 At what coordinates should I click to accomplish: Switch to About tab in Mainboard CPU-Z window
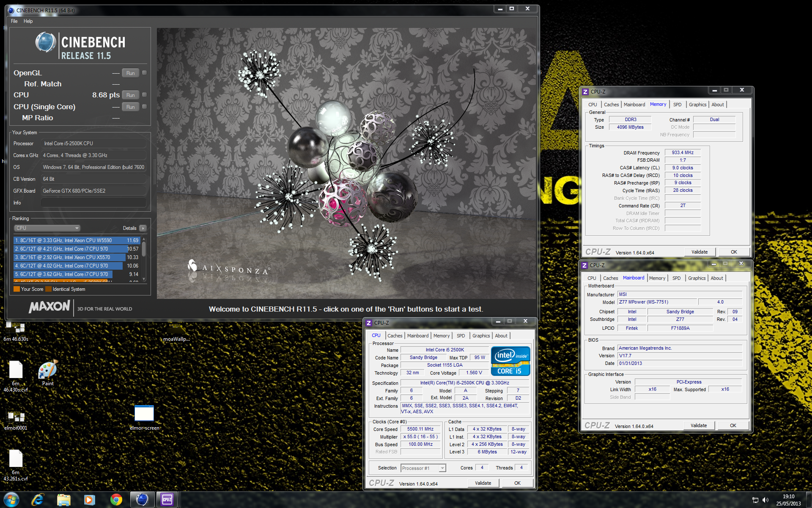tap(717, 278)
